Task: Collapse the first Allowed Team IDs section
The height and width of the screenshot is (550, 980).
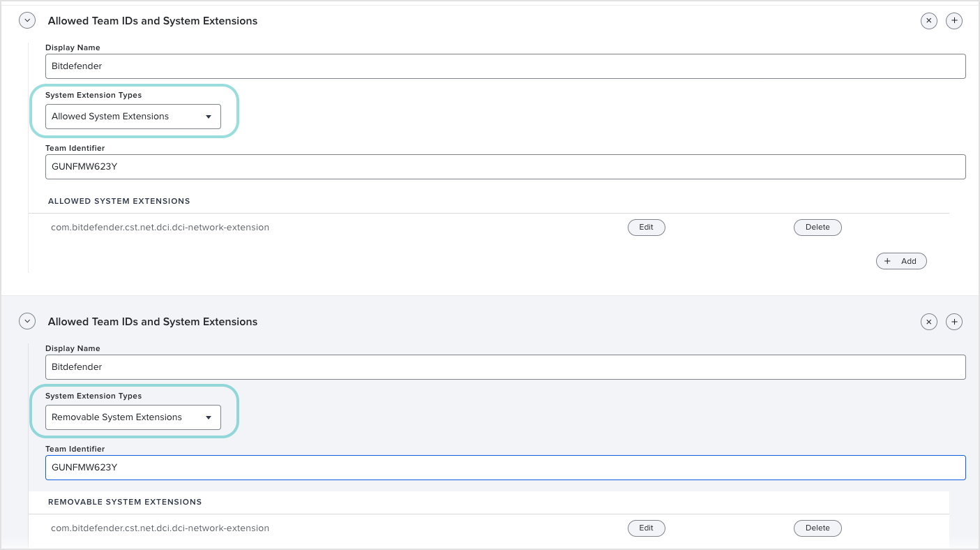Action: (x=27, y=20)
